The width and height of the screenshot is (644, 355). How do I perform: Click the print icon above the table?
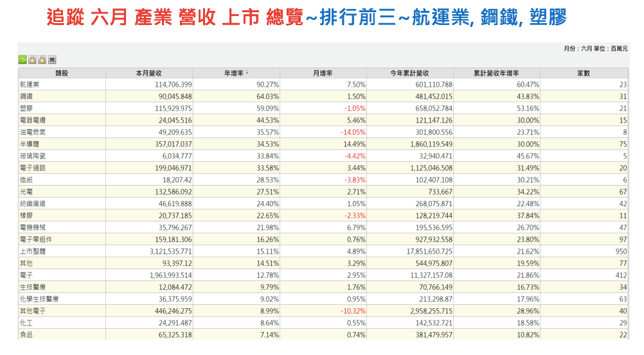pos(52,60)
